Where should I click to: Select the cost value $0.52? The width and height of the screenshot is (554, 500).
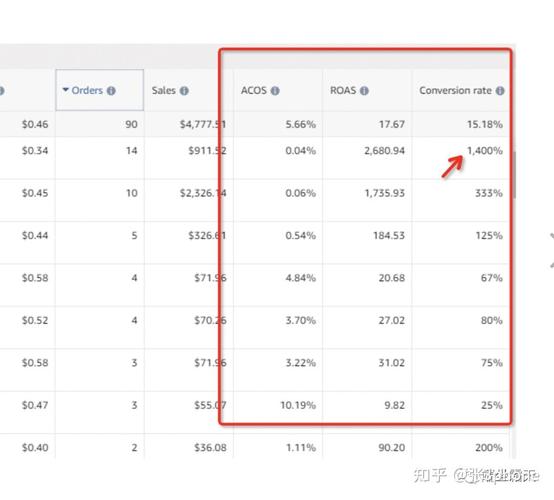(x=35, y=320)
